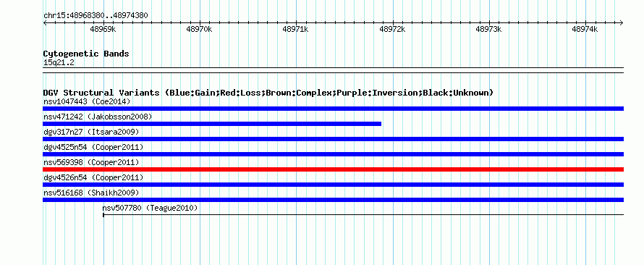Click the 48974k ruler label

(x=585, y=29)
